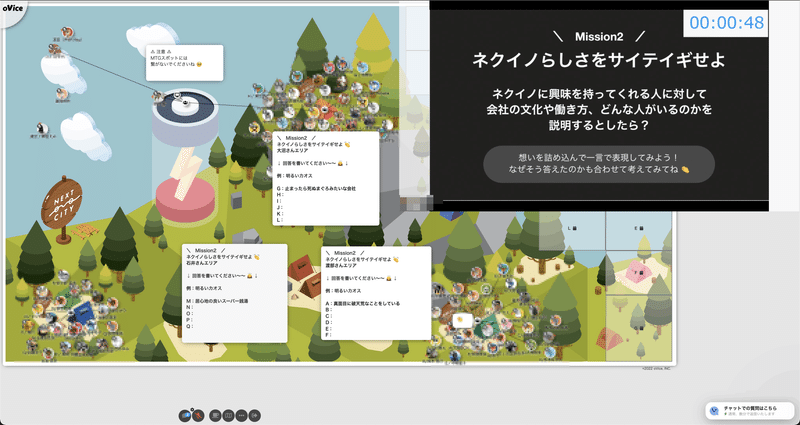The height and width of the screenshot is (425, 800).
Task: Click answer G：止まったら死ぬまぐろみたいな会社
Action: (316, 188)
